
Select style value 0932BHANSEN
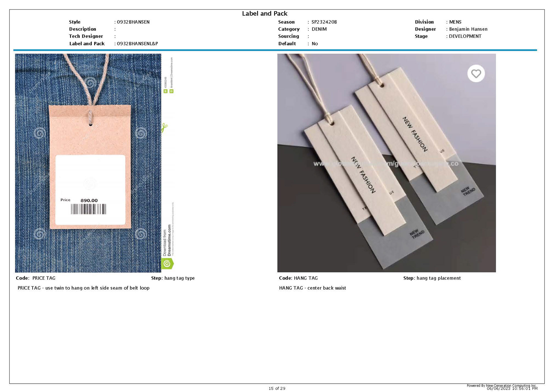point(133,22)
